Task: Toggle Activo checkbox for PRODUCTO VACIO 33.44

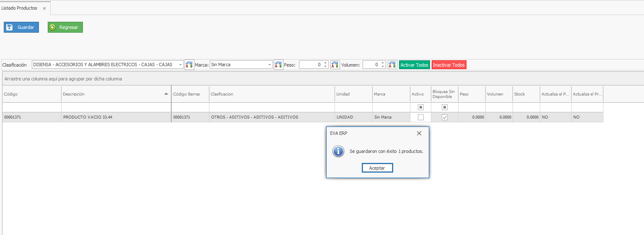Action: (421, 117)
